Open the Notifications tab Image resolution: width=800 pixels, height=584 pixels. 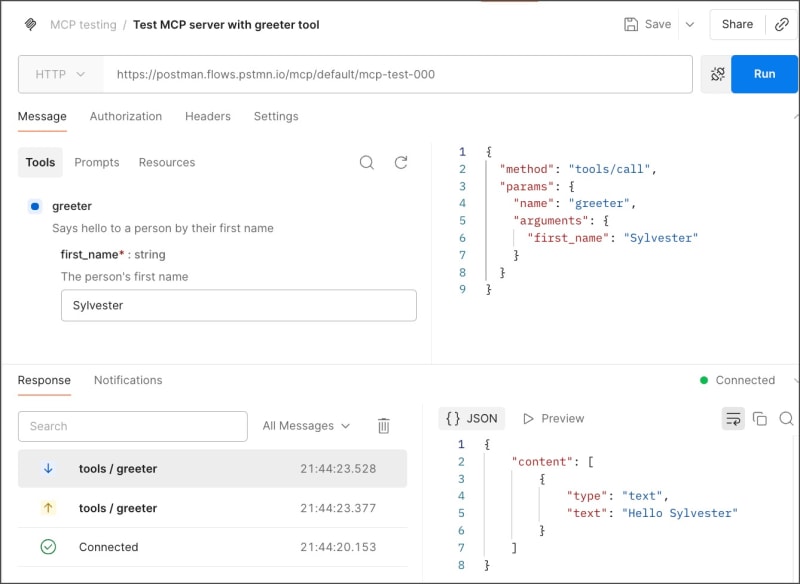click(x=128, y=380)
